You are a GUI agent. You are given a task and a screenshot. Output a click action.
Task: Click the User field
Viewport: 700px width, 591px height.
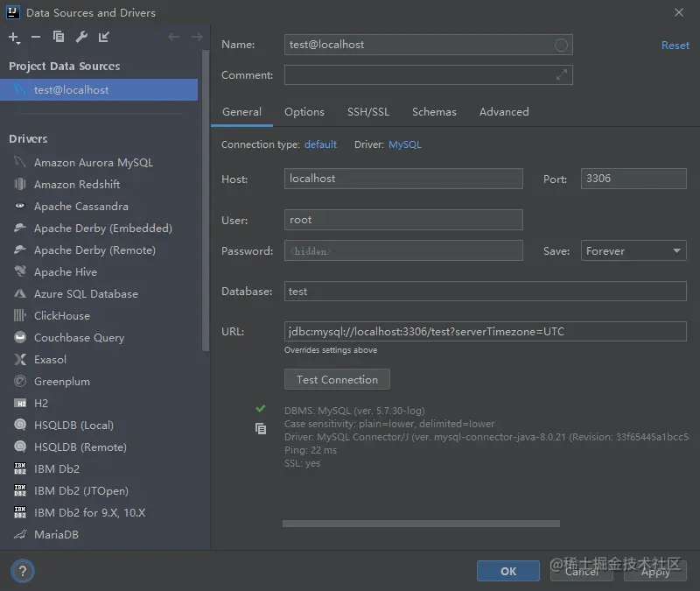point(403,220)
